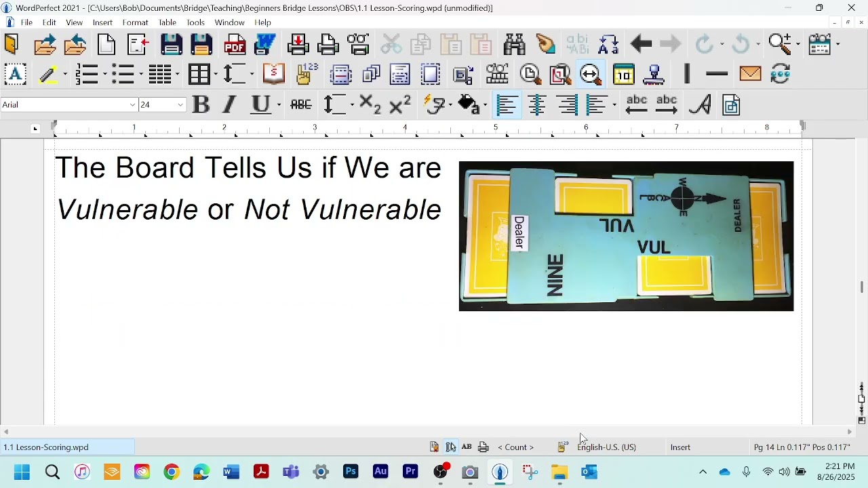The width and height of the screenshot is (868, 488).
Task: Click the horizontal line icon
Action: click(717, 74)
